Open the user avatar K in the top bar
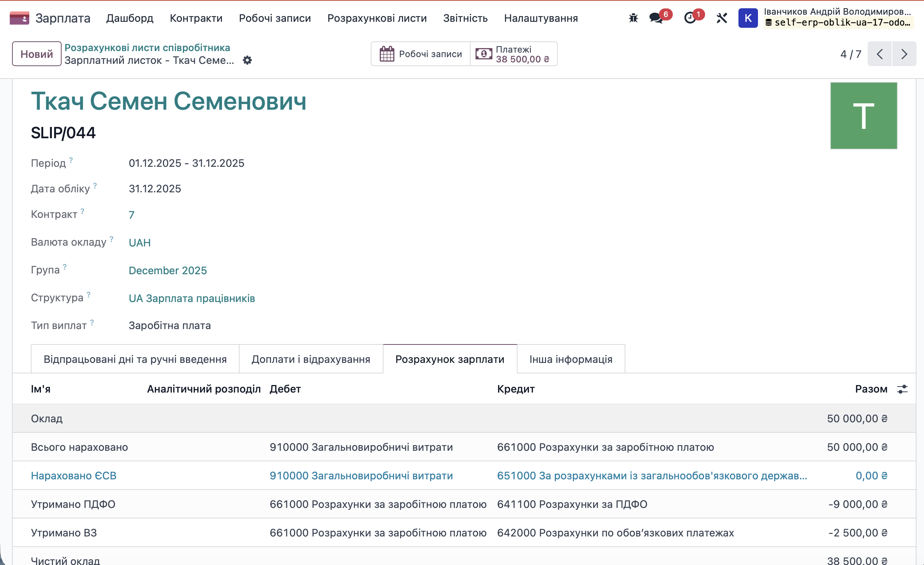 pyautogui.click(x=748, y=18)
